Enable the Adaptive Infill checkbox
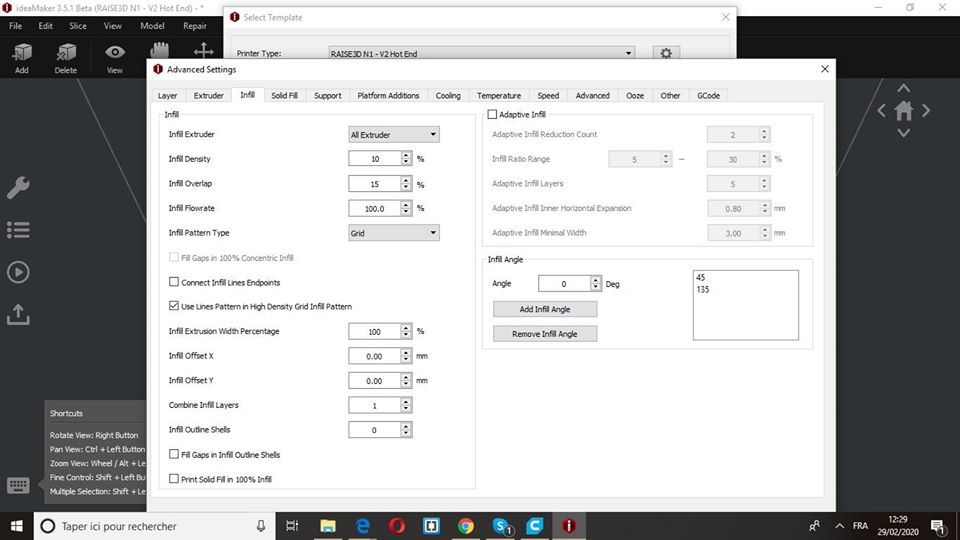 pyautogui.click(x=492, y=114)
